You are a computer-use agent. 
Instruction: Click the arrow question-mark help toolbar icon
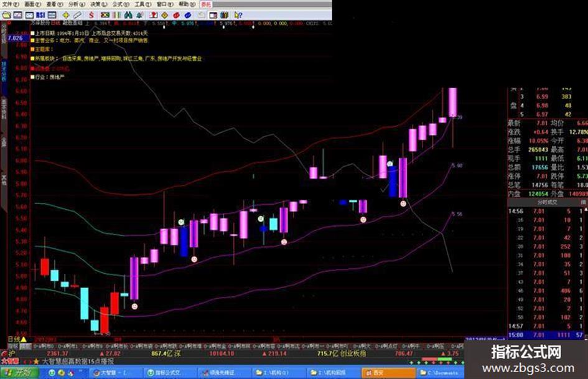click(x=238, y=15)
